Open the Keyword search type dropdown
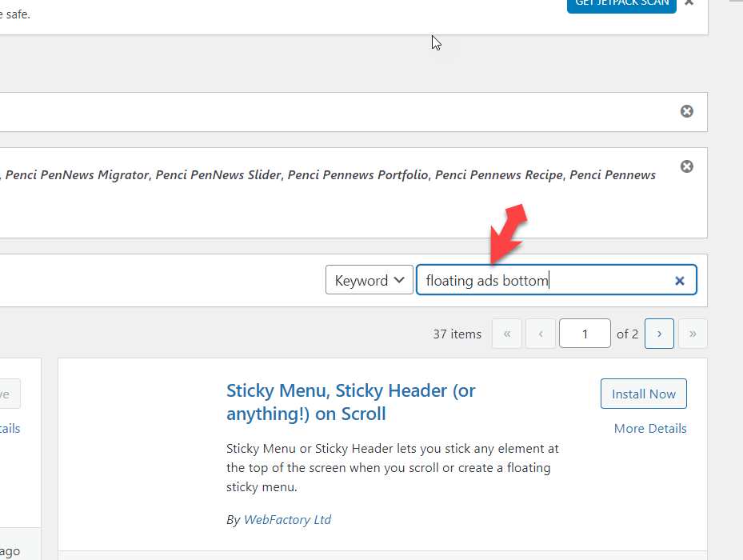This screenshot has height=560, width=743. pyautogui.click(x=369, y=280)
